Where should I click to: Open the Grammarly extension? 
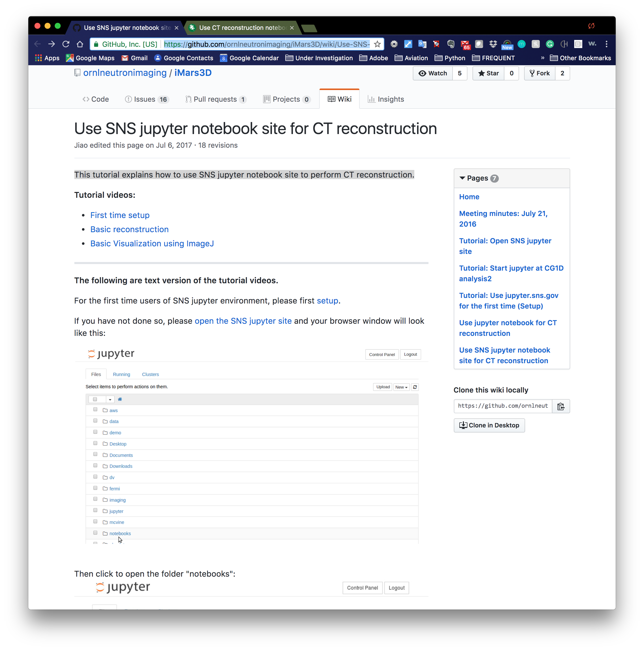pos(550,44)
